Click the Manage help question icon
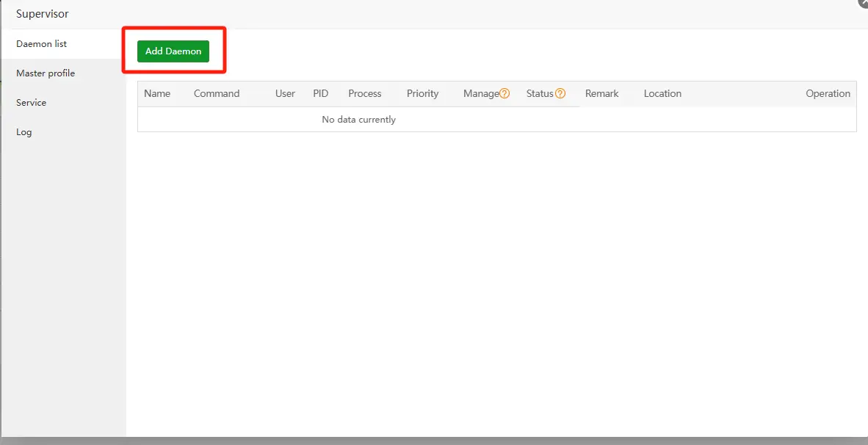This screenshot has width=868, height=445. (x=504, y=93)
